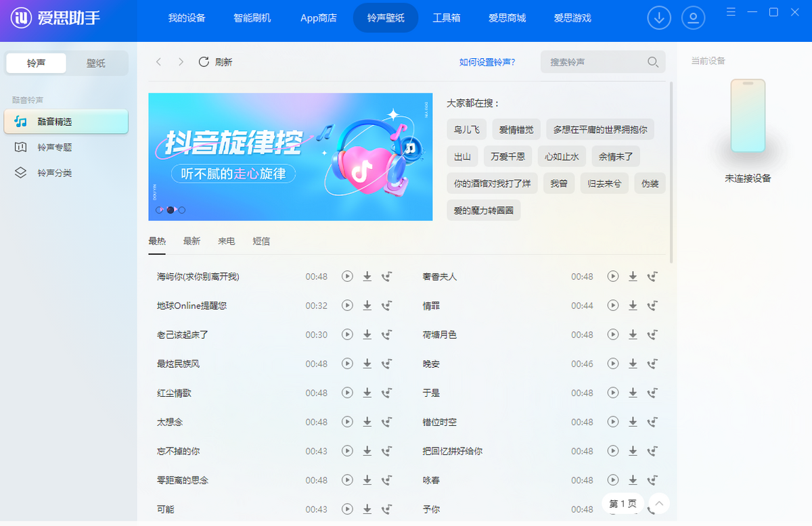Play the 奢香夫人 ringtone
Image resolution: width=812 pixels, height=526 pixels.
coord(613,277)
